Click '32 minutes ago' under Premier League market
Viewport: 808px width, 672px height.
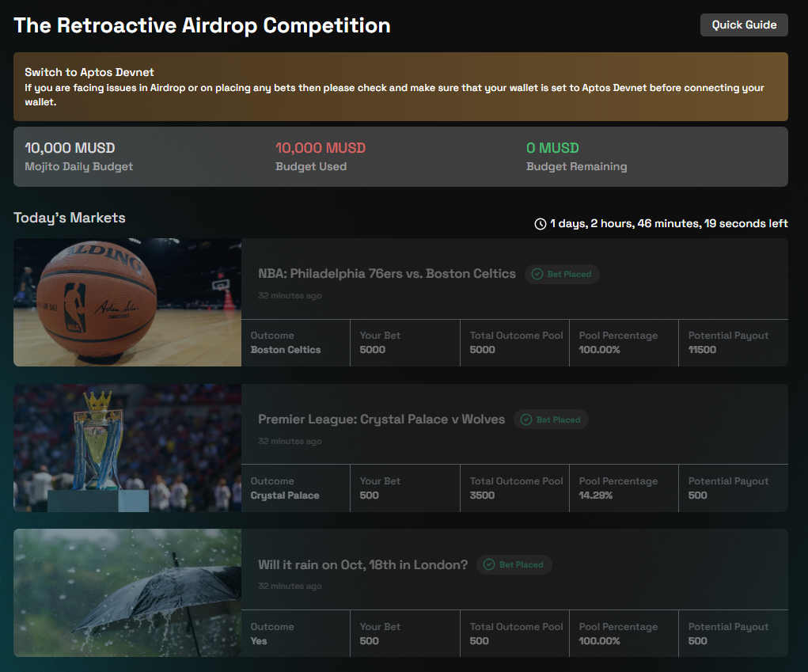click(x=290, y=441)
